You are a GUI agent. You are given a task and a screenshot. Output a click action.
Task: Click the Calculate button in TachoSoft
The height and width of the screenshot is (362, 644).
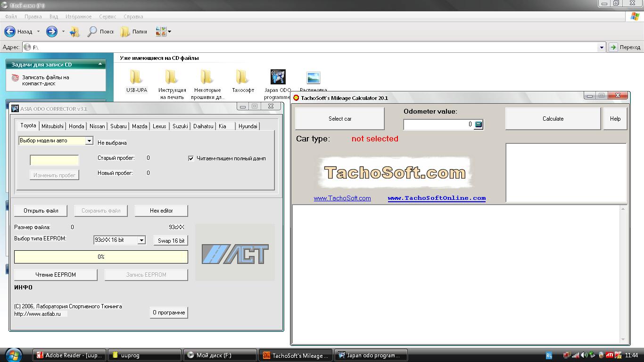553,119
